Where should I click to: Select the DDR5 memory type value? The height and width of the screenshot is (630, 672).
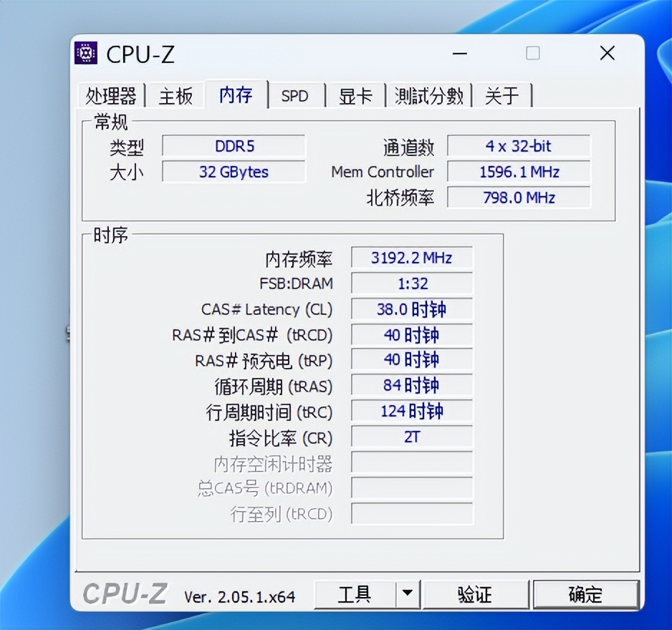click(x=234, y=146)
